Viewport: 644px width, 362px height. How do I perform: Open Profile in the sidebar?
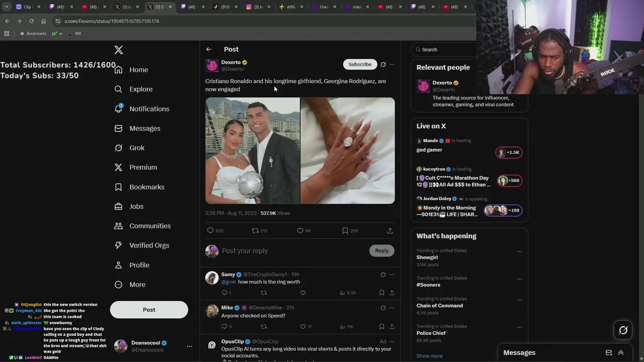pos(132,265)
